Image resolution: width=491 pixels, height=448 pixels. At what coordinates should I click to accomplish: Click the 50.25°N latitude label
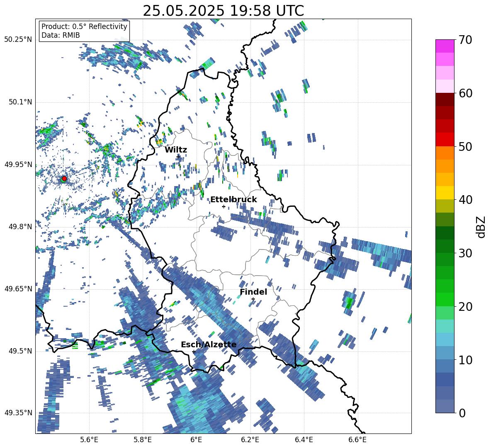pos(18,40)
